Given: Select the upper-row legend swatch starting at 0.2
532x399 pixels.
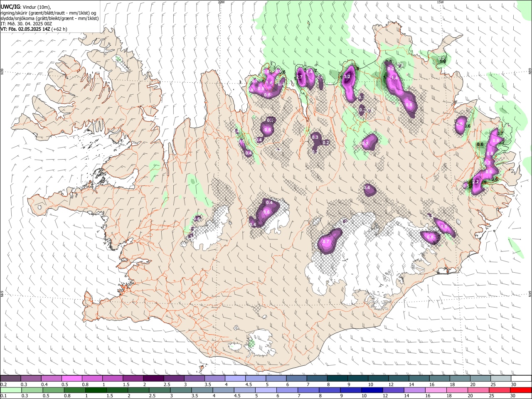Looking at the screenshot, I should [x=10, y=378].
